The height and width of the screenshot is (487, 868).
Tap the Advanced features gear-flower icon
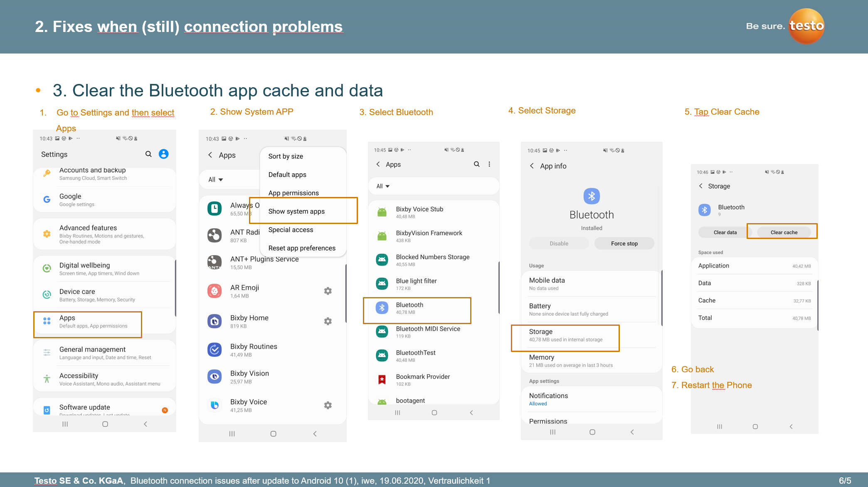click(47, 234)
